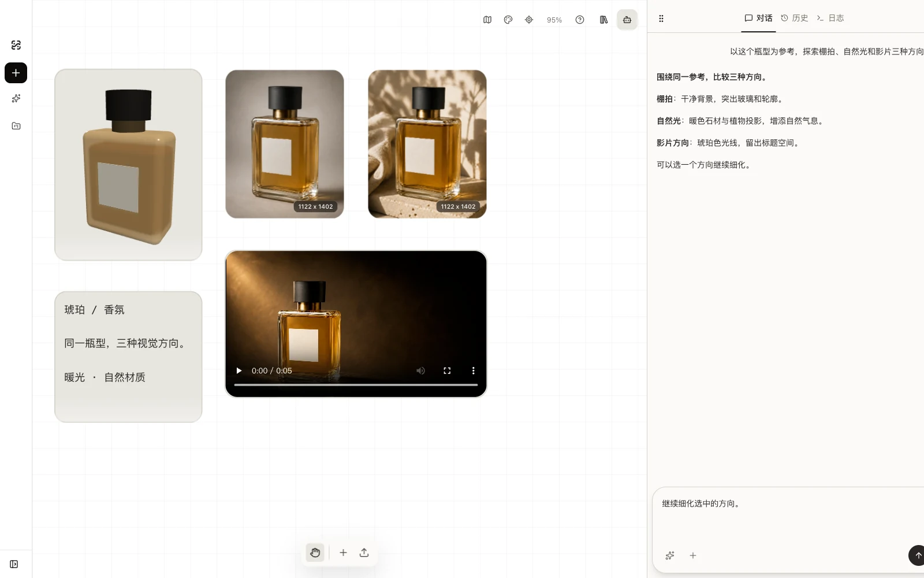
Task: Open the sparkles icon in left sidebar
Action: pos(16,98)
